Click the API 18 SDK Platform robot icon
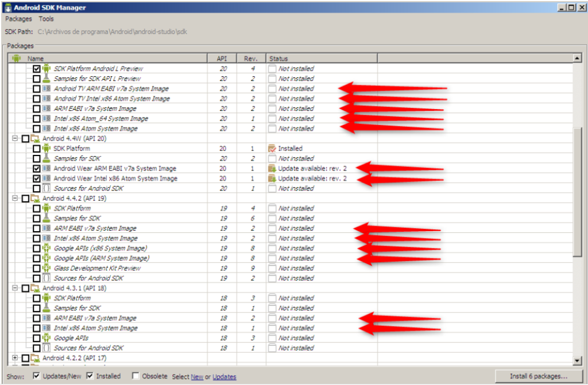This screenshot has height=385, width=588. coord(46,298)
